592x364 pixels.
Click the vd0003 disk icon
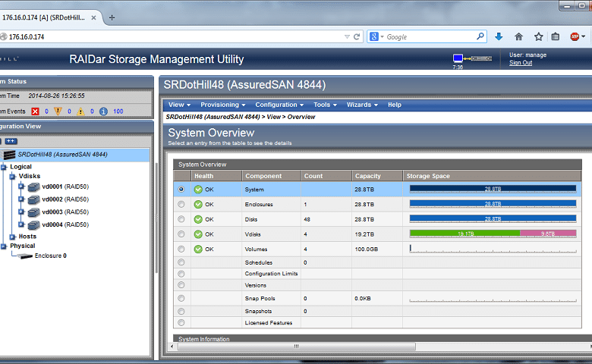[x=33, y=212]
